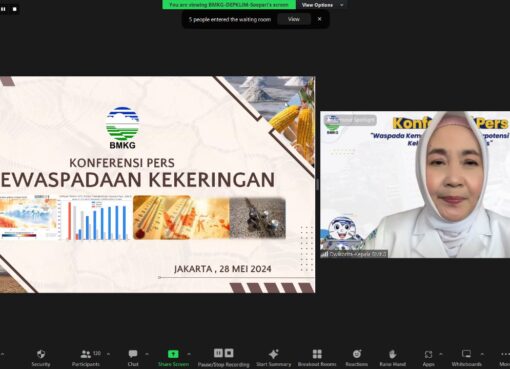Viewport: 510px width, 369px height.
Task: Select the speaker video thumbnail
Action: click(415, 184)
